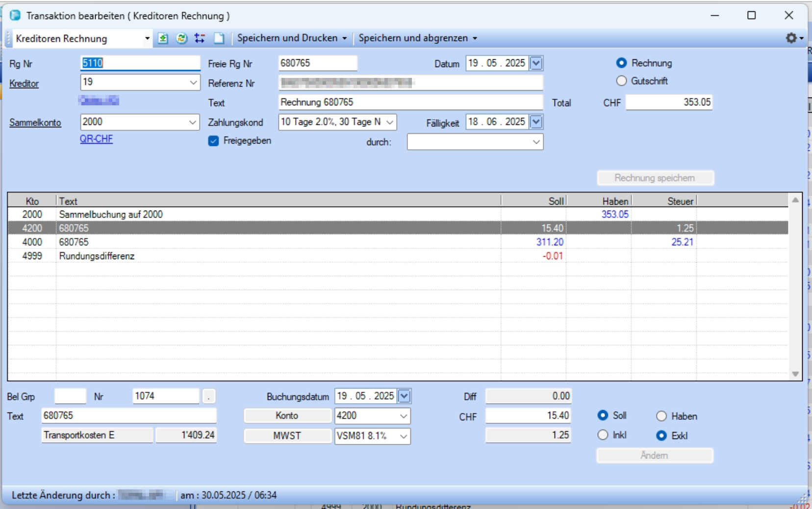The image size is (812, 509).
Task: Click the MWST button
Action: 287,436
